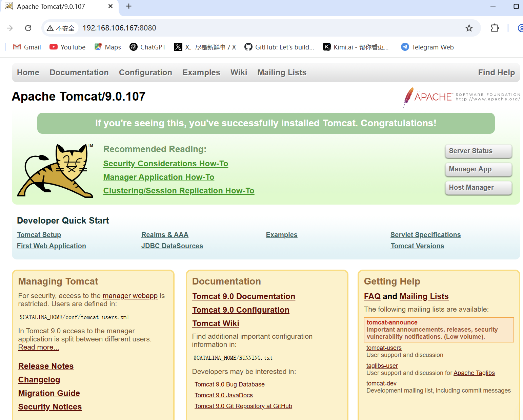Open the Tomcat Wiki link
This screenshot has width=523, height=420.
click(216, 323)
